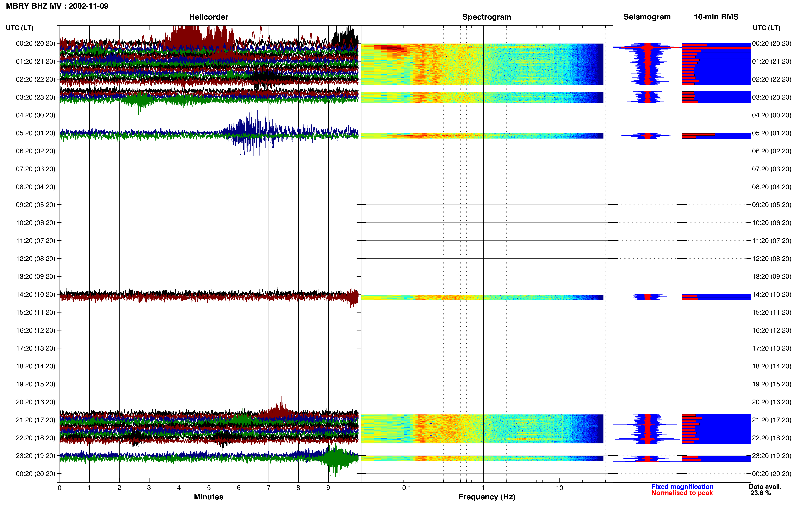812x508 pixels.
Task: Click the 'Normalised to peak' legend text
Action: [x=682, y=493]
